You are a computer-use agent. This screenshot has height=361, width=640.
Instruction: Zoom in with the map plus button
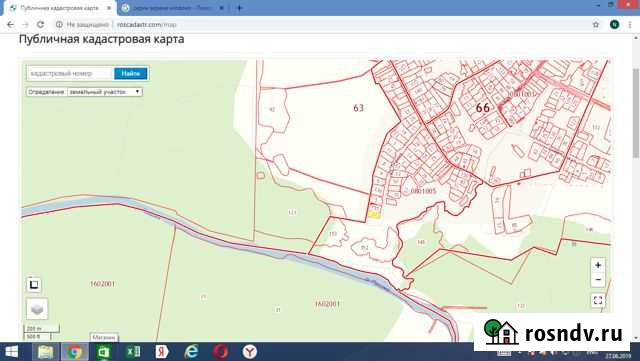598,265
